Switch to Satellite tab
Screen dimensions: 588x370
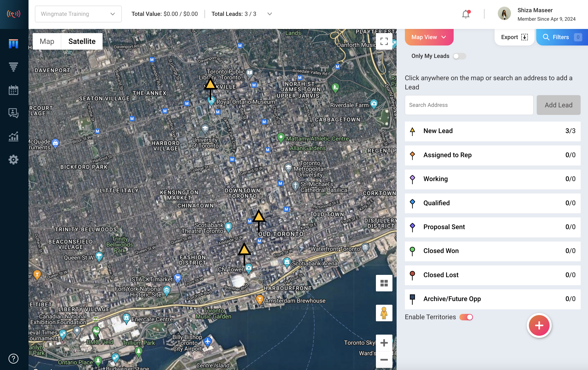(x=82, y=41)
